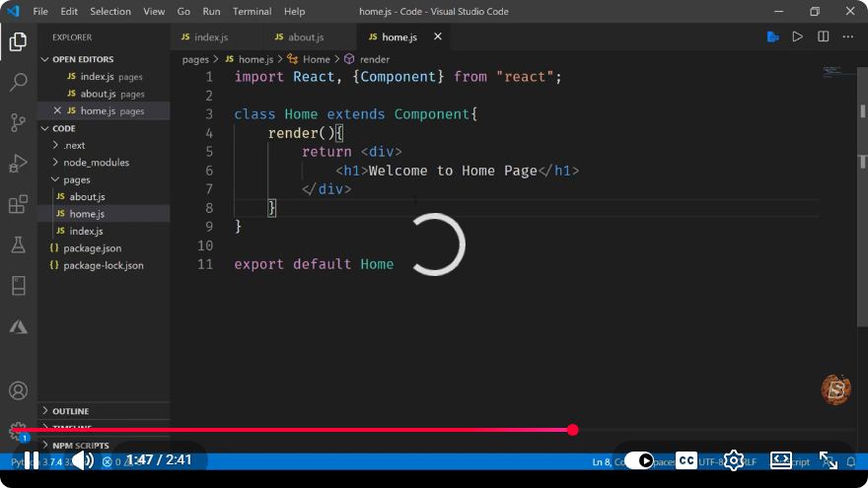This screenshot has width=868, height=488.
Task: Select about.js in Open Editors
Action: (x=106, y=94)
